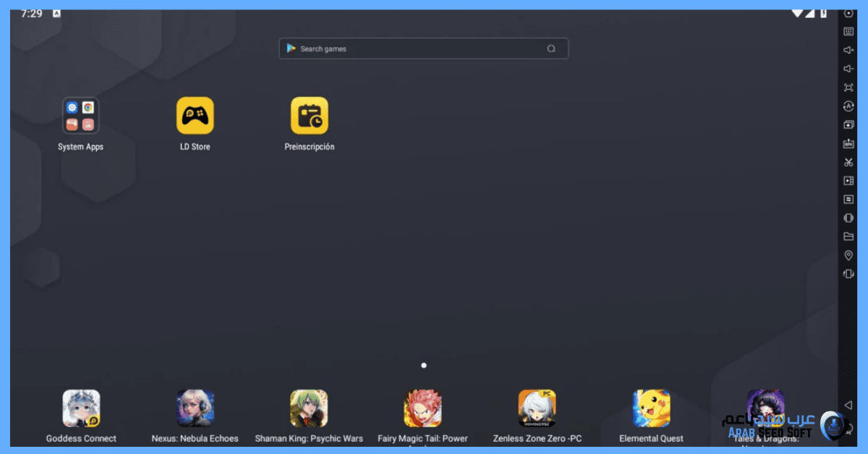Open shared folder icon in sidebar
This screenshot has height=454, width=868.
point(848,236)
